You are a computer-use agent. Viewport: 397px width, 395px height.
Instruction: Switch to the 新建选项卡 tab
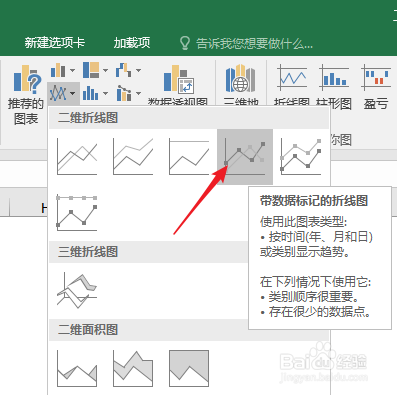click(x=55, y=43)
